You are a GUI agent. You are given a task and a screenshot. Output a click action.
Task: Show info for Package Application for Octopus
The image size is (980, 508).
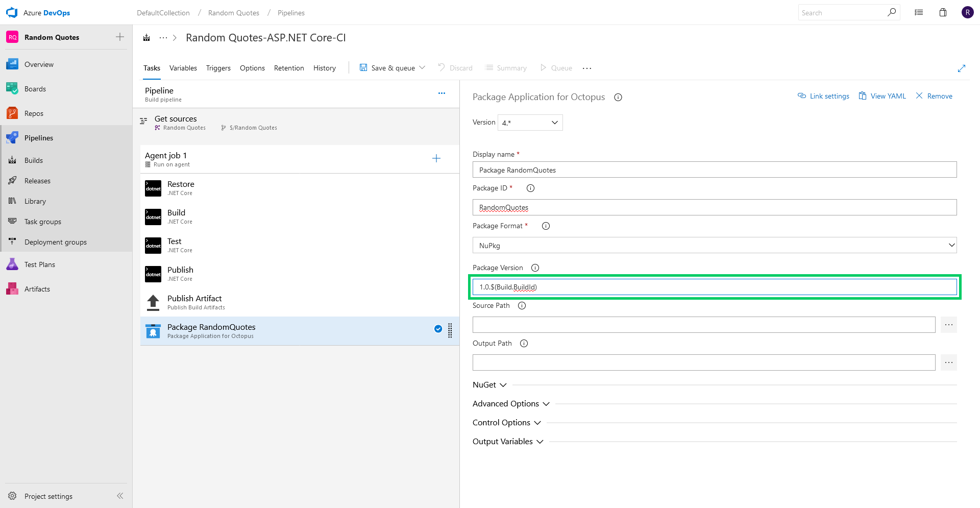tap(618, 97)
